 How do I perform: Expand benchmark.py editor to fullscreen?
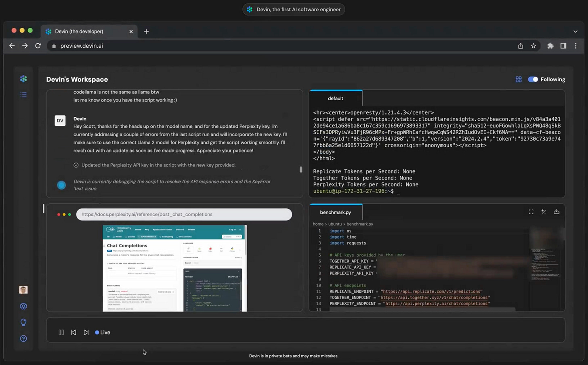click(531, 212)
